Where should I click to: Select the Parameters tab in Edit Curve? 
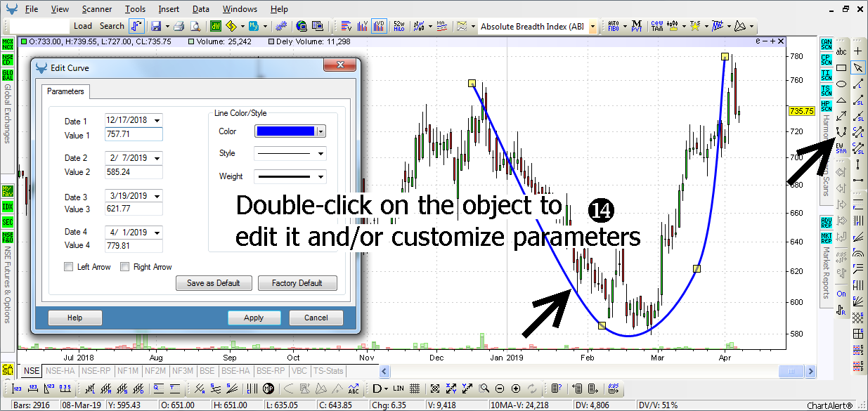pyautogui.click(x=65, y=91)
